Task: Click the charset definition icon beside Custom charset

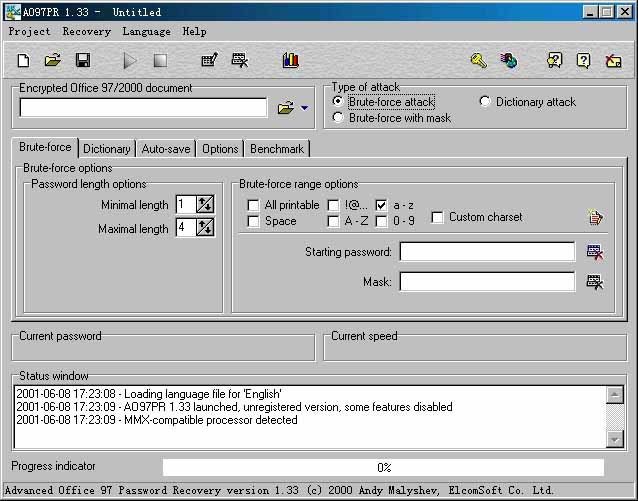Action: [596, 217]
